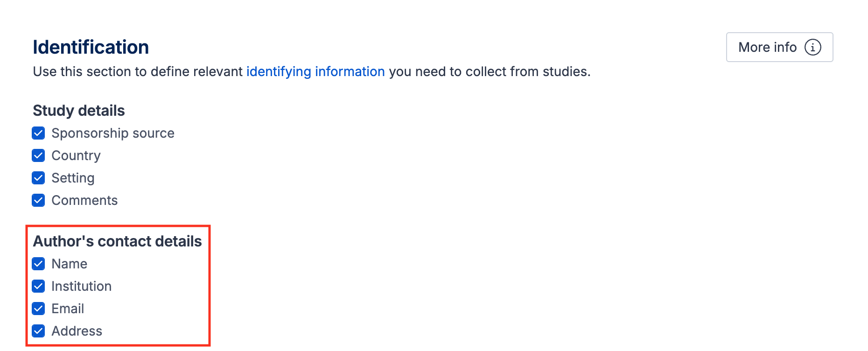This screenshot has width=868, height=351.
Task: Click the 'Sponsorship source' label text
Action: (113, 133)
